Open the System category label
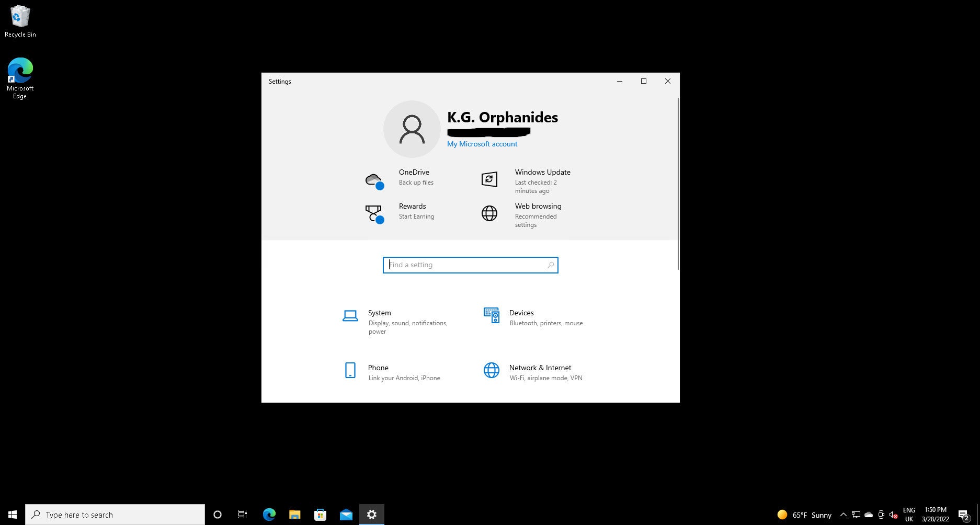This screenshot has width=980, height=525. pos(379,313)
